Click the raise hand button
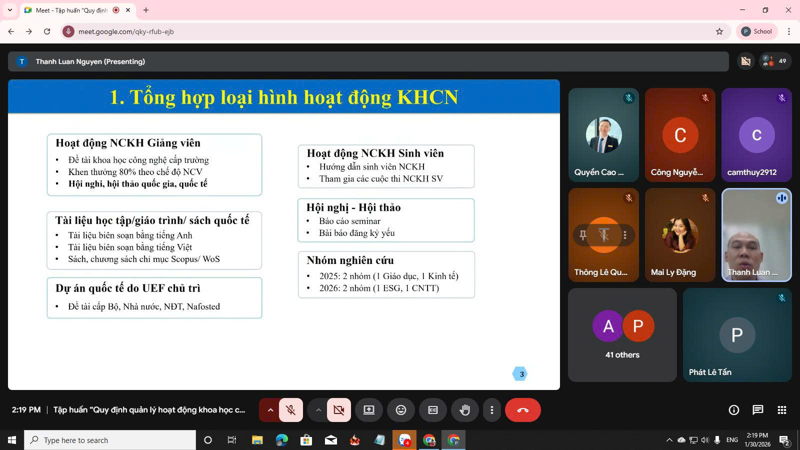The width and height of the screenshot is (800, 450). (x=465, y=410)
